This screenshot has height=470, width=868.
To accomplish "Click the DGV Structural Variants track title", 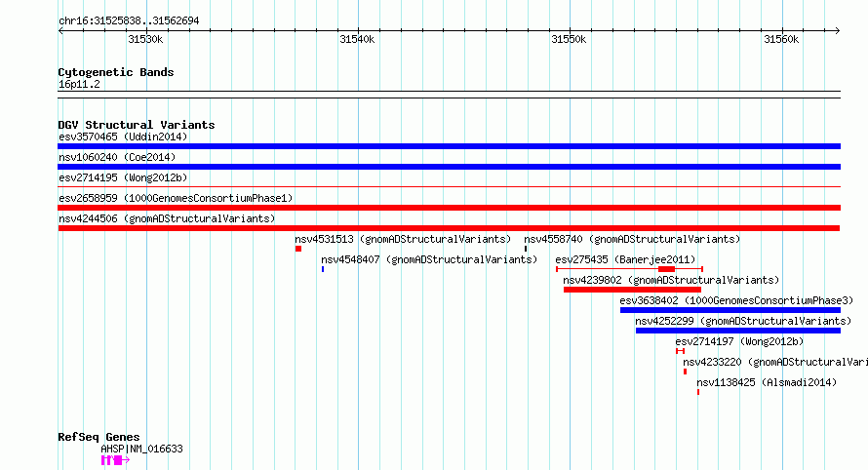I will [137, 125].
